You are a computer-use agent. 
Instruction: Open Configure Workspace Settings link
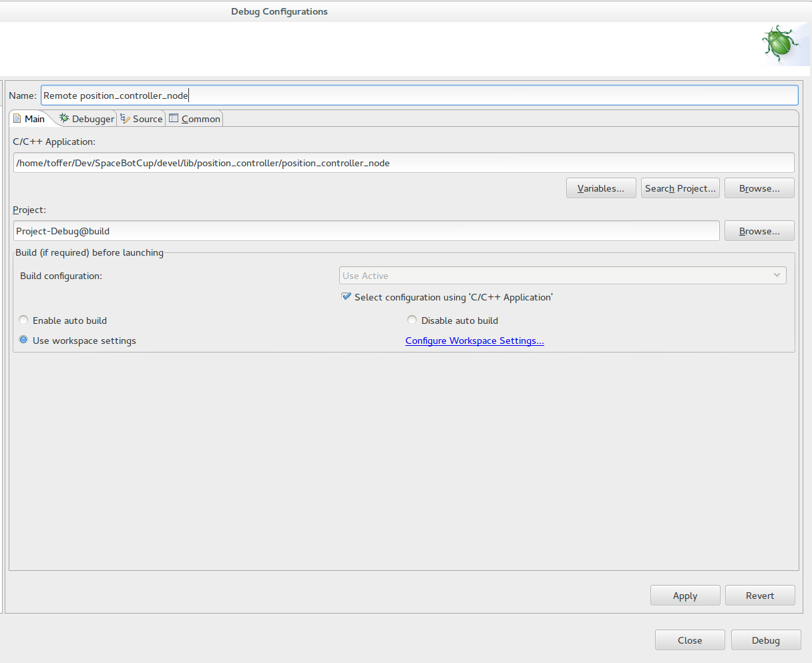click(474, 341)
